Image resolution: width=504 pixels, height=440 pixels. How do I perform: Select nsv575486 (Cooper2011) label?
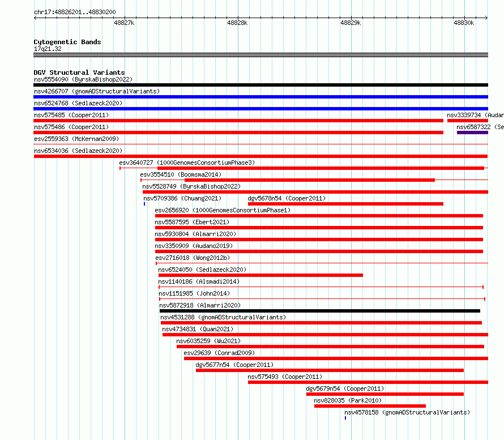point(71,127)
